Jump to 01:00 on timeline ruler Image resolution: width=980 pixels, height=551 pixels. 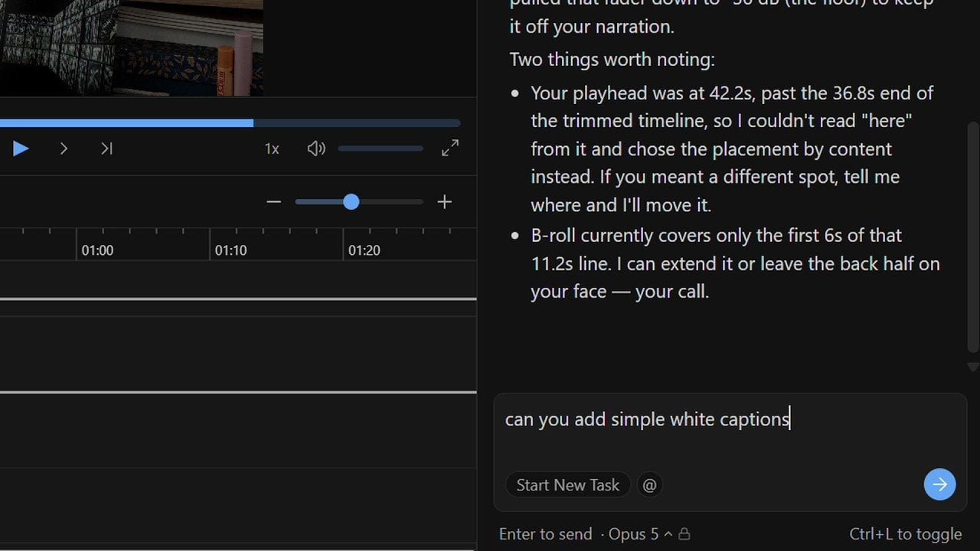point(97,250)
